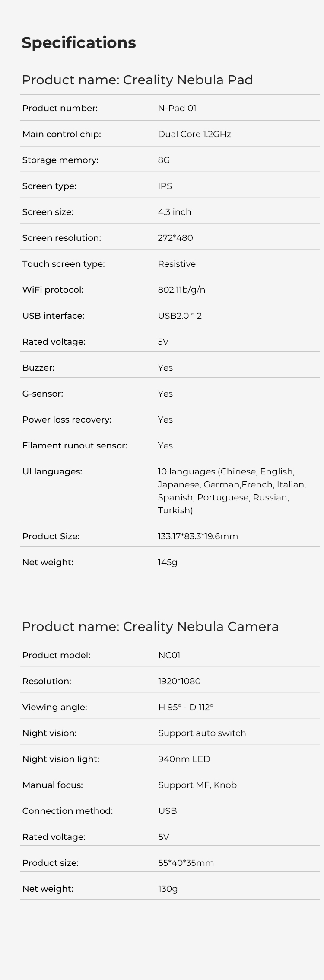Click the 940nm LED night vision value
This screenshot has height=980, width=324.
coord(184,759)
